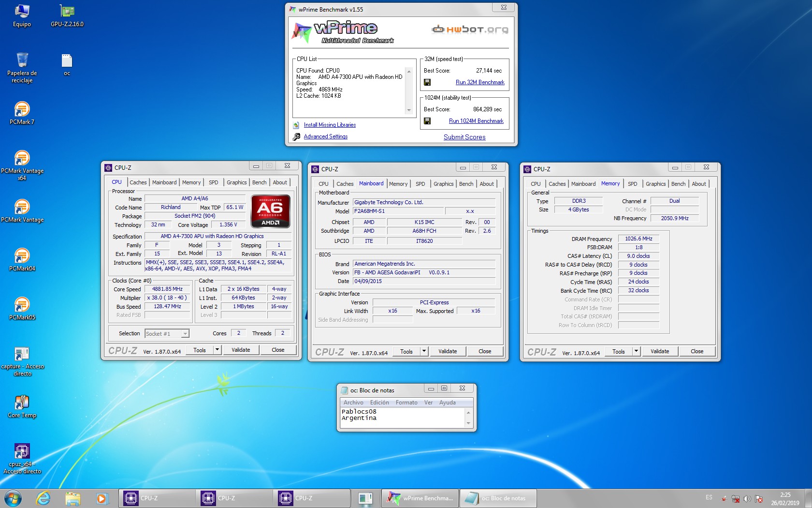Open the Equipo desktop icon

[22, 15]
